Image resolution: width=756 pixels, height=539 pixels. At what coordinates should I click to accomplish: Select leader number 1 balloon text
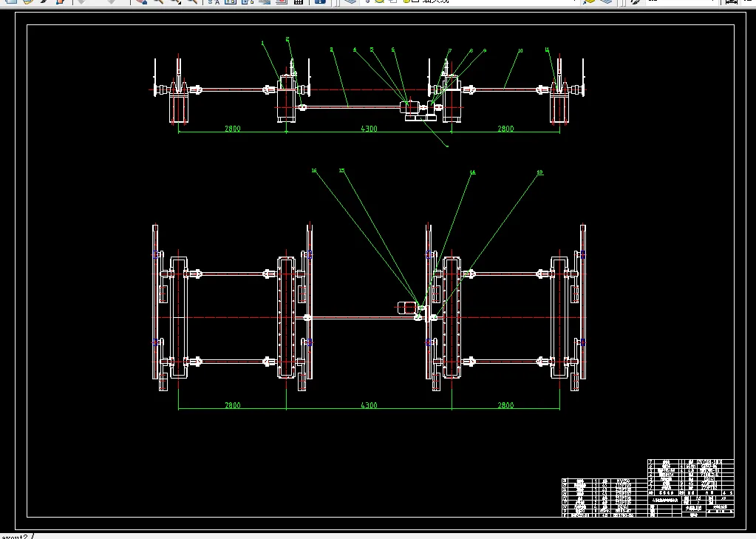[x=263, y=43]
